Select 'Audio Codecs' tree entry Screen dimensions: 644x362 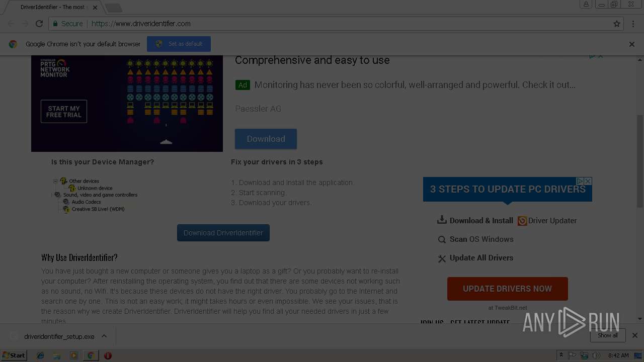pos(86,202)
